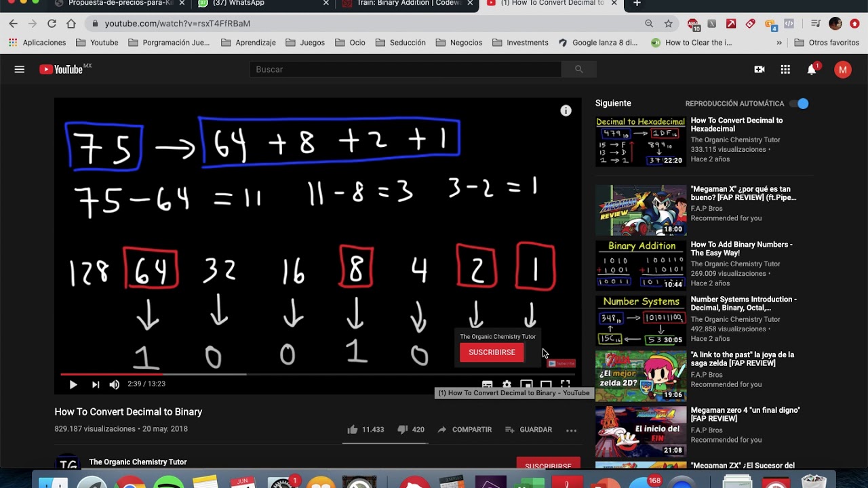Enter fullscreen mode in video player
868x488 pixels.
click(x=565, y=384)
